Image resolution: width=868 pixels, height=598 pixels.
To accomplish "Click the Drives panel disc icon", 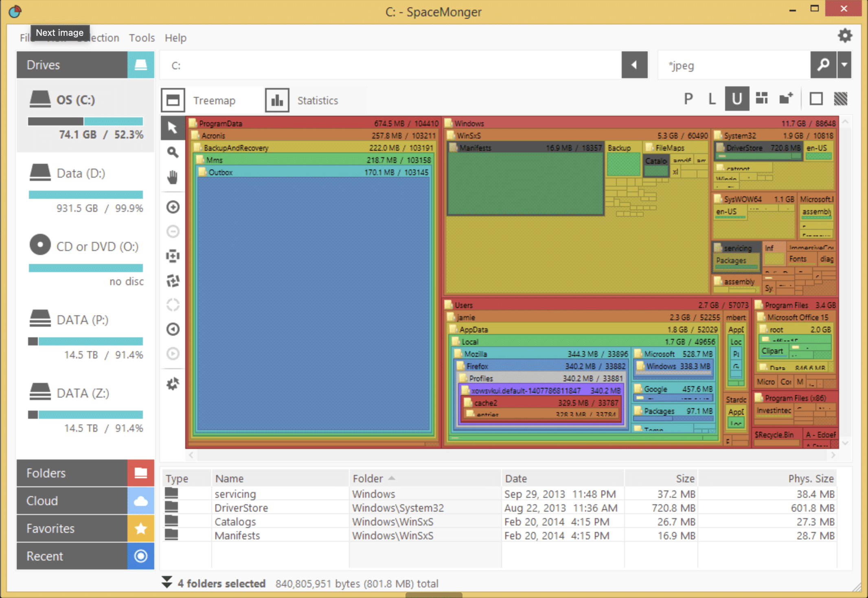I will tap(140, 64).
